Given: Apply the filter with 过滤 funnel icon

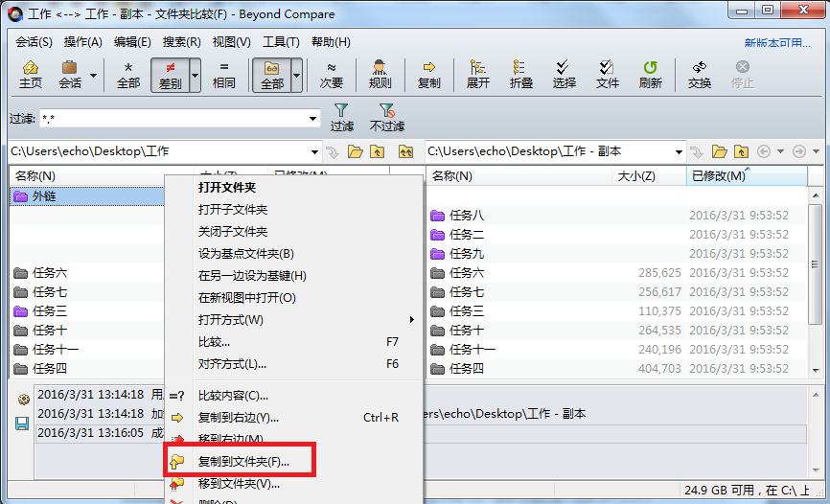Looking at the screenshot, I should (x=341, y=118).
